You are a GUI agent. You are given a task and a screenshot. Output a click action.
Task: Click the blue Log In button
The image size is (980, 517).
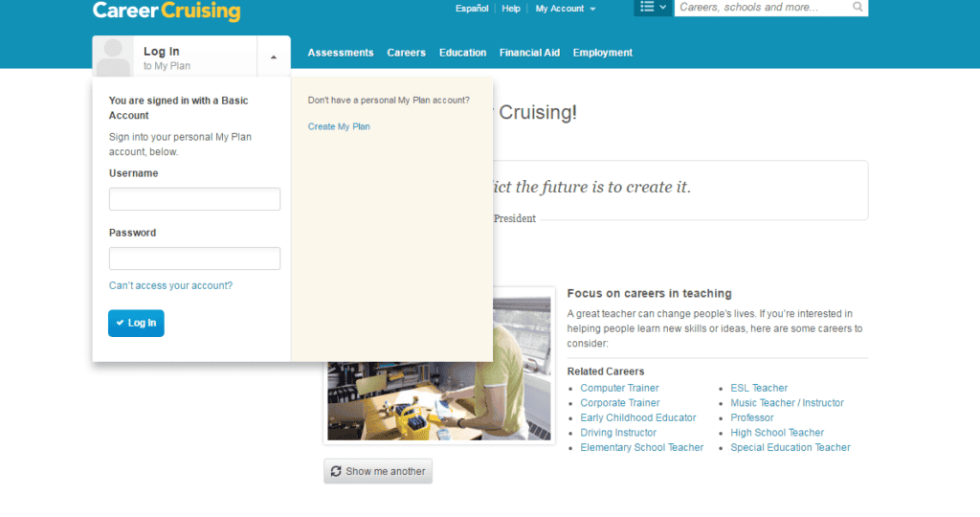(x=136, y=324)
